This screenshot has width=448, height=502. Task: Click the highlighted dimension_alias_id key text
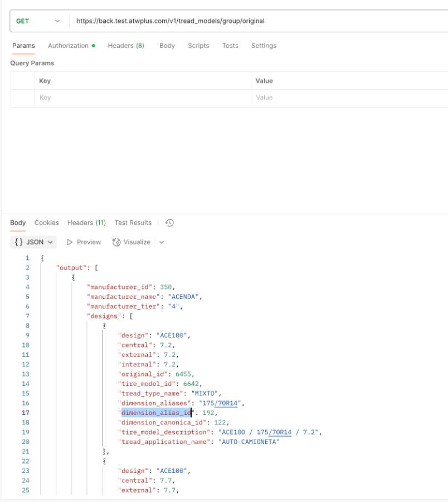click(x=156, y=413)
